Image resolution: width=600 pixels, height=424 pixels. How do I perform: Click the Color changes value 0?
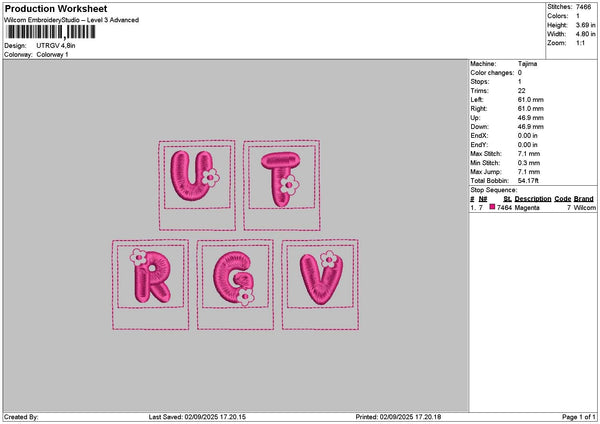pos(520,72)
